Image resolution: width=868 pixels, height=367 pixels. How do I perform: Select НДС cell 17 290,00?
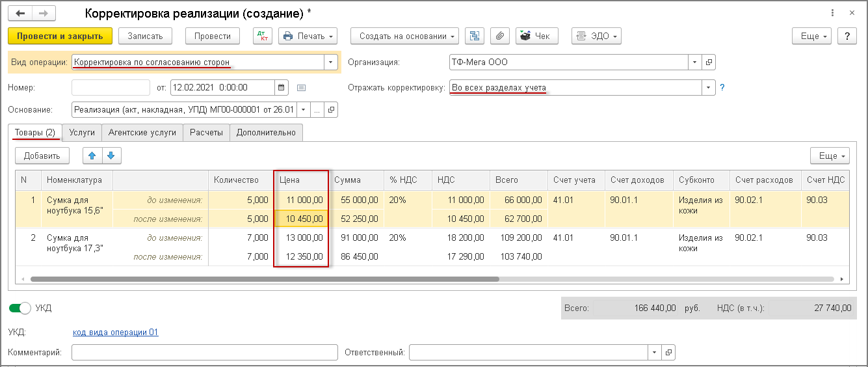click(x=460, y=257)
